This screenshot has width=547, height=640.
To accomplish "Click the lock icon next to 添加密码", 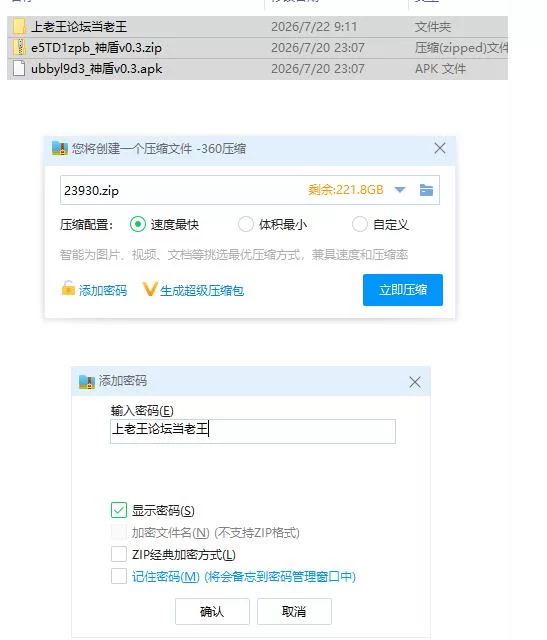I will 68,288.
